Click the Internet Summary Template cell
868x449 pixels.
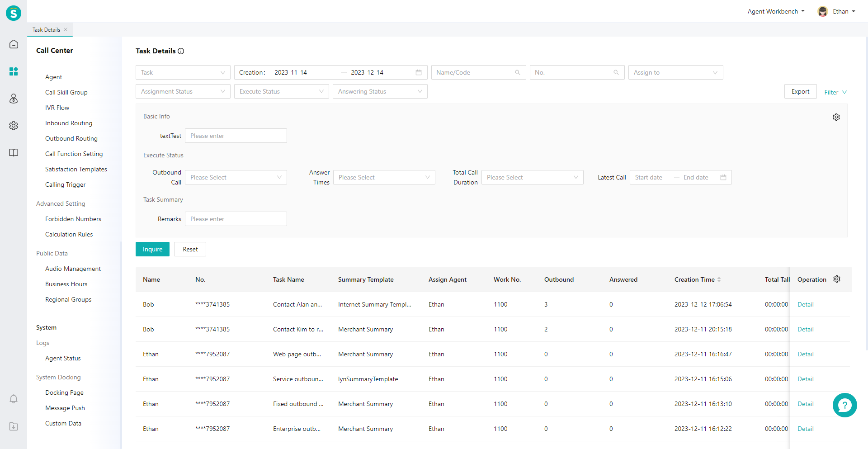[375, 304]
